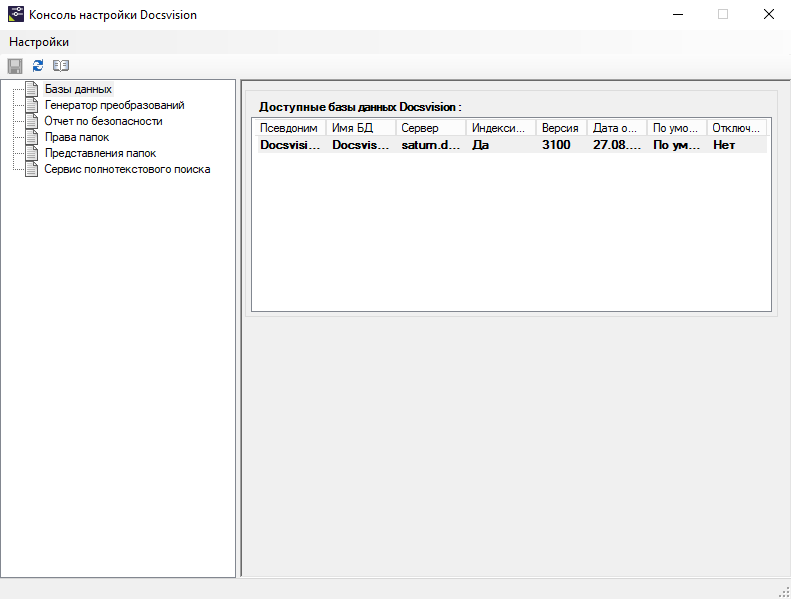Viewport: 791px width, 599px height.
Task: Maximize the Docsvision console window
Action: click(x=723, y=15)
